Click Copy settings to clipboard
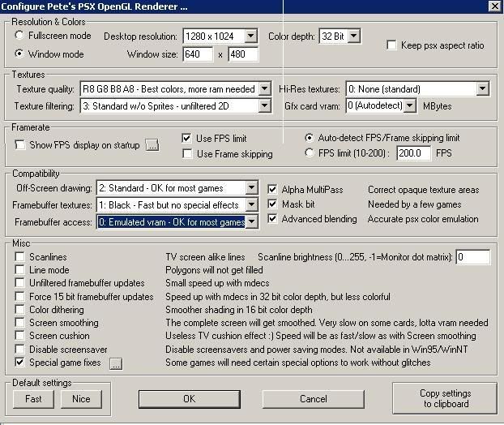504x425 pixels. (x=445, y=398)
